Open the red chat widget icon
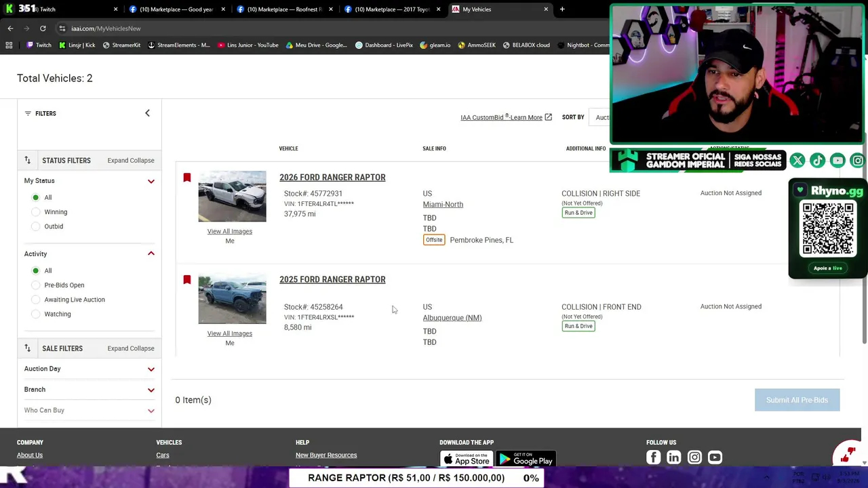The width and height of the screenshot is (868, 488). coord(847,454)
